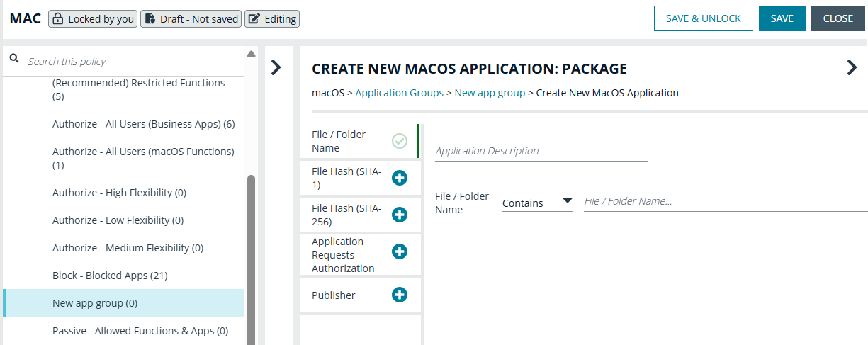The image size is (868, 345).
Task: Select the New app group (0) item
Action: pos(124,303)
